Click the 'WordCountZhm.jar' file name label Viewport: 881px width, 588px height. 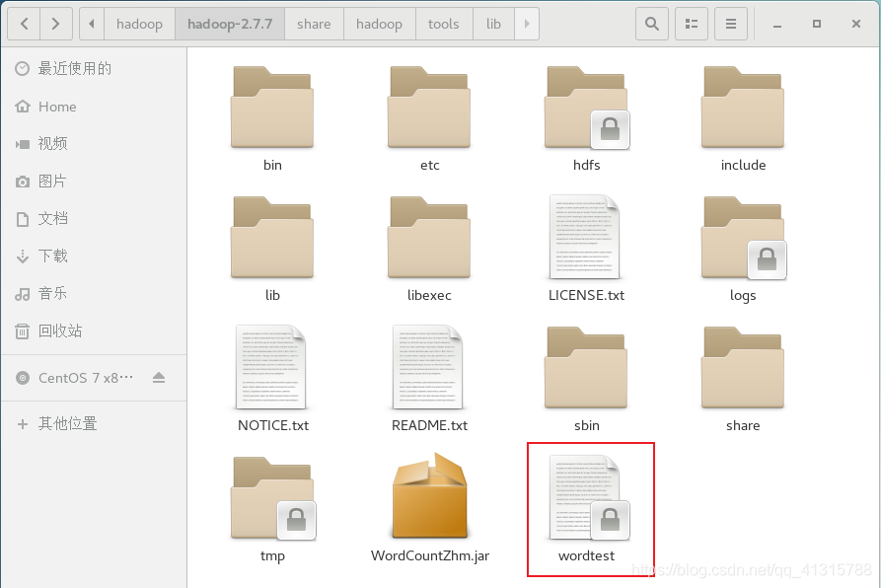(x=430, y=556)
